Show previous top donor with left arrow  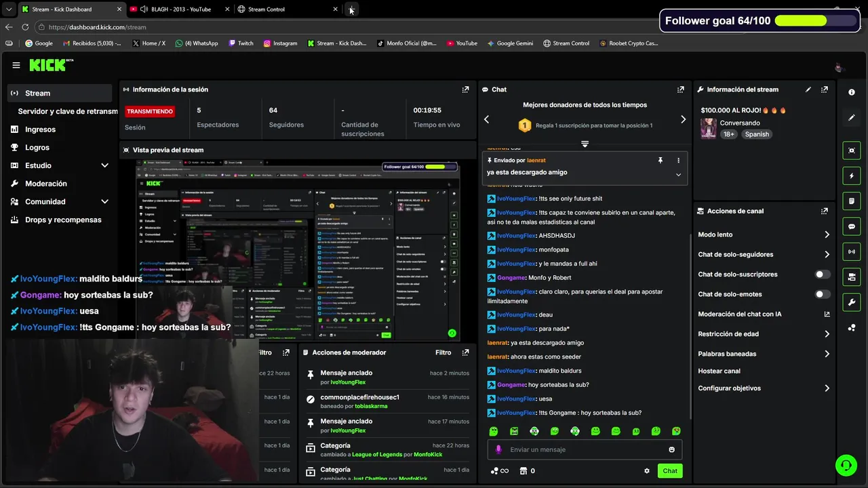(x=486, y=119)
